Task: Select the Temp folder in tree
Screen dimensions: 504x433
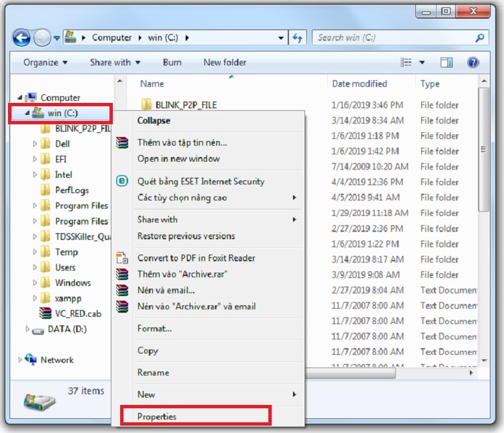Action: pos(67,252)
